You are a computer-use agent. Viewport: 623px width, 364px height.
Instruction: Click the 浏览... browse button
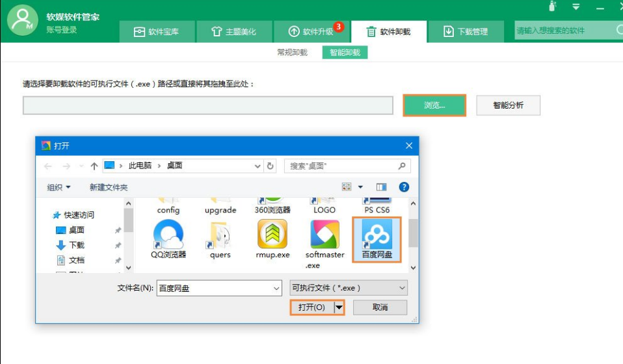coord(434,105)
